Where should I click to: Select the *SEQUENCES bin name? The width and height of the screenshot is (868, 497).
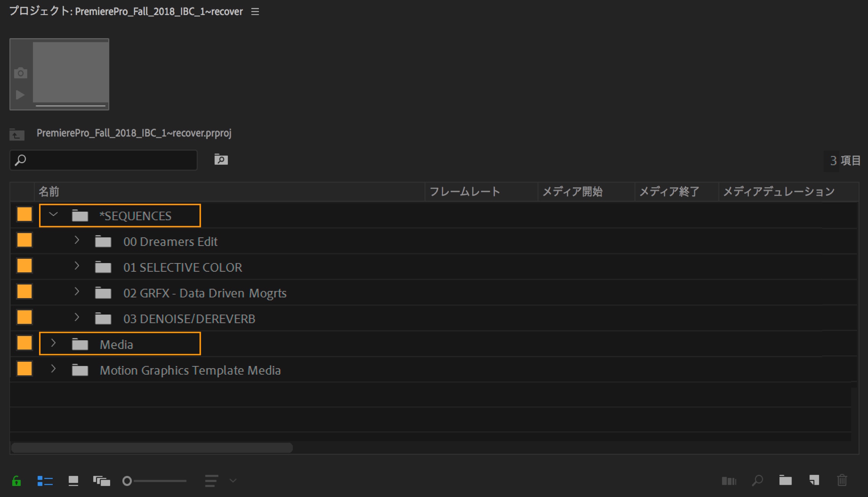[135, 216]
